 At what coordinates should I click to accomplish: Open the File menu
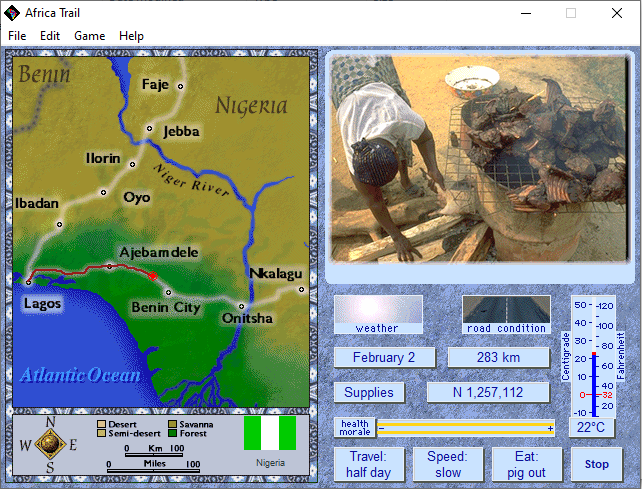tap(17, 36)
